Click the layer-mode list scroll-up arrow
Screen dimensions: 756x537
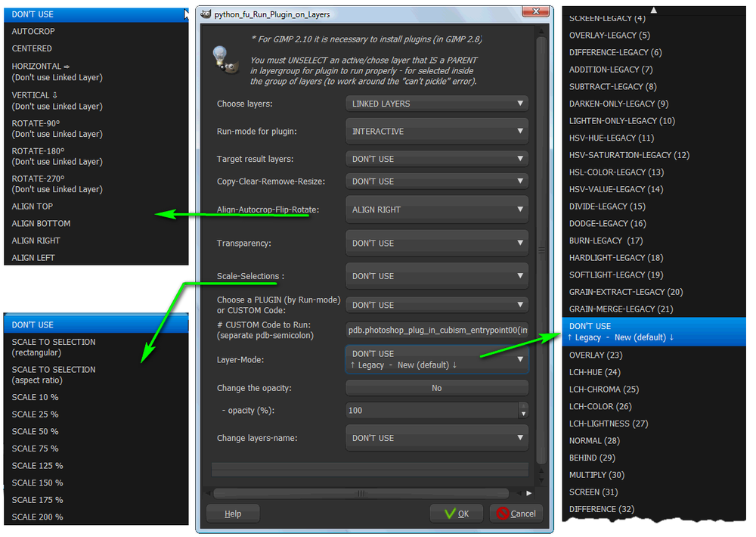coord(654,10)
